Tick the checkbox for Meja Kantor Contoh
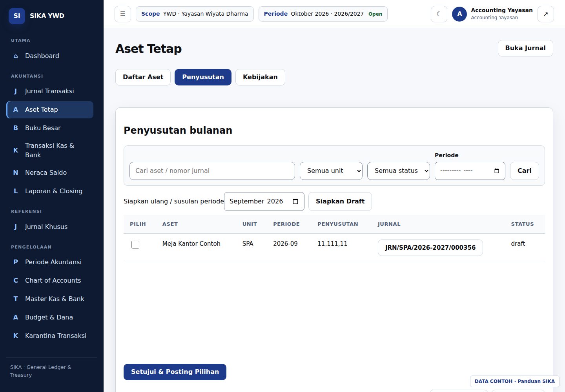Viewport: 565px width, 392px height. [x=135, y=245]
